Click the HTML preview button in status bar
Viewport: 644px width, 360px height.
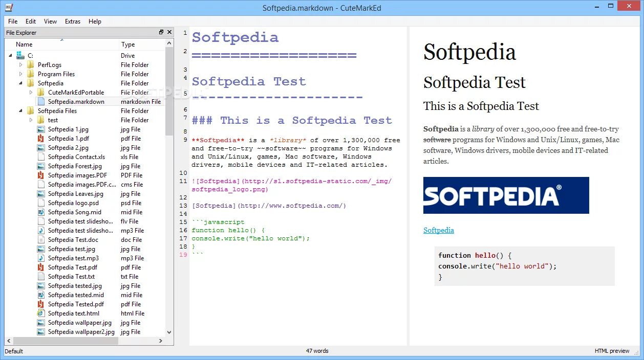612,351
